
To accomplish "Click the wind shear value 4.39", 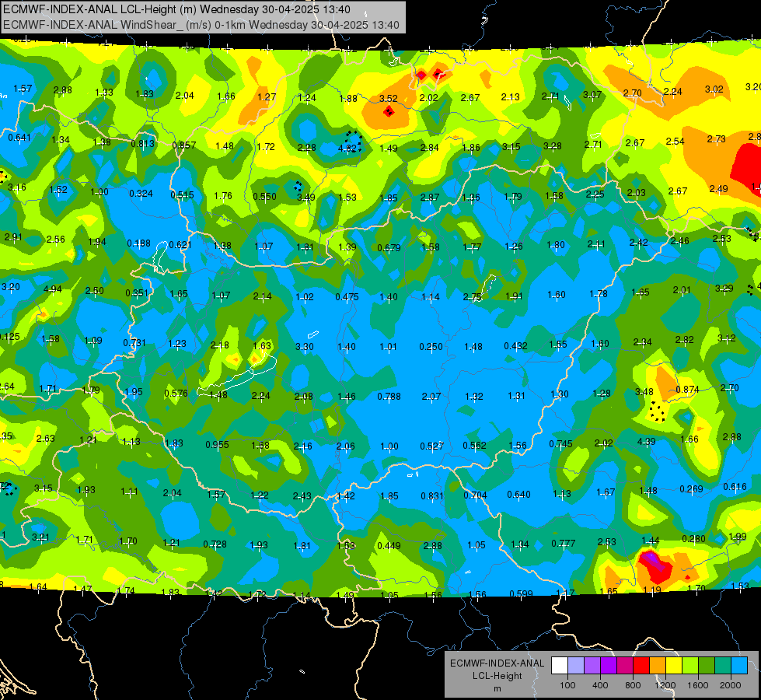I will click(x=646, y=442).
